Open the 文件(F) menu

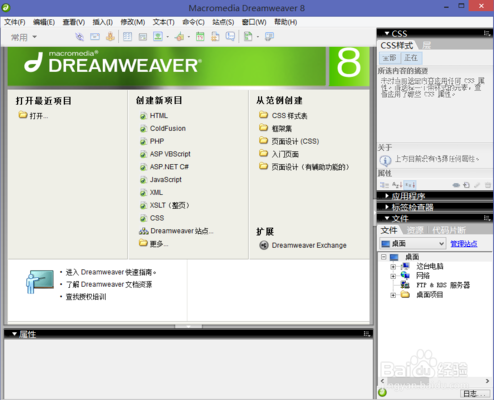[15, 22]
